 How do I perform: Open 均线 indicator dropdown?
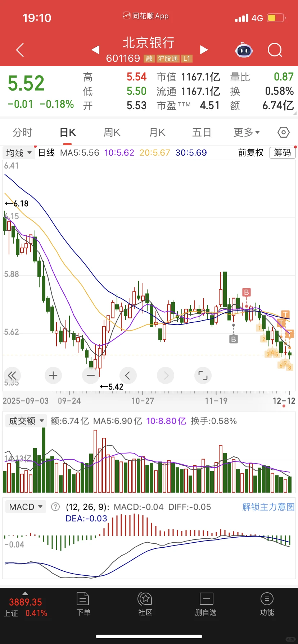[19, 153]
